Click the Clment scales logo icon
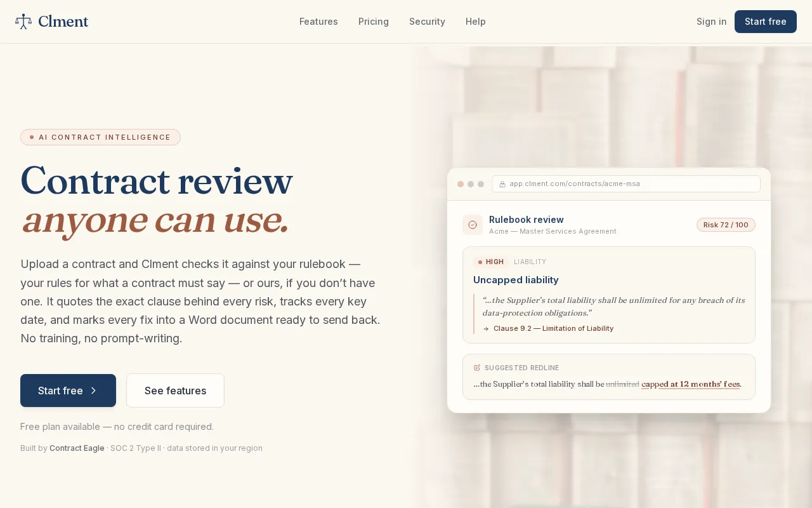Screen dimensions: 812x508 point(23,22)
